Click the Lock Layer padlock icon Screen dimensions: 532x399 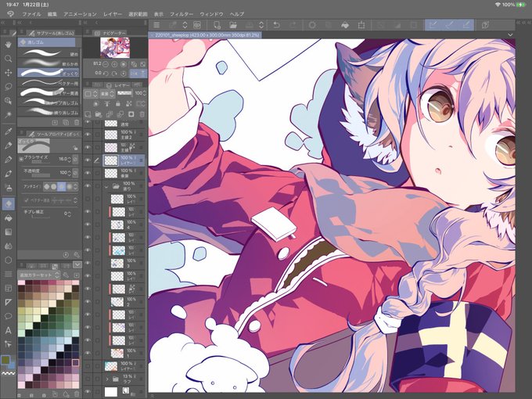(117, 104)
